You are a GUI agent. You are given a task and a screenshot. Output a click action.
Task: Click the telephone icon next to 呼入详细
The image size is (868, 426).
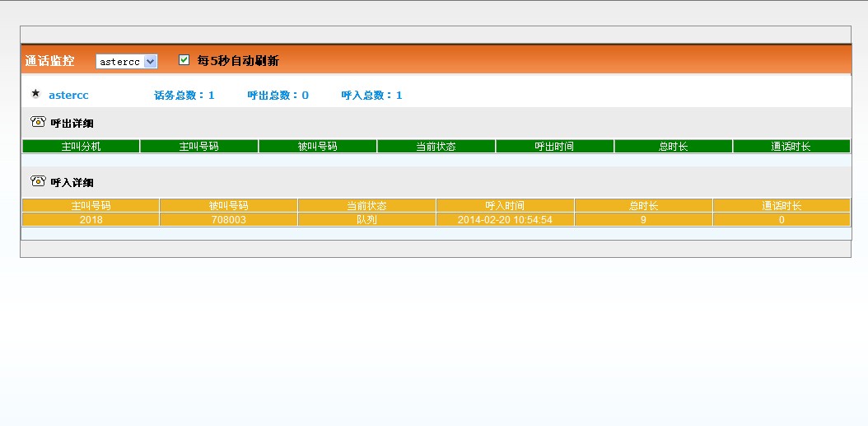pos(38,181)
